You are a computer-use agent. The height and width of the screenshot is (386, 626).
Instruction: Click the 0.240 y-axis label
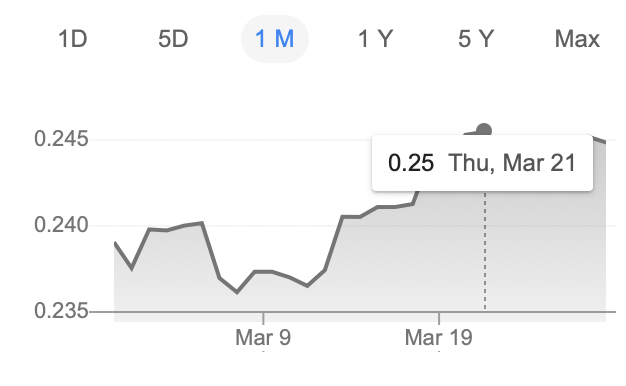click(x=61, y=225)
